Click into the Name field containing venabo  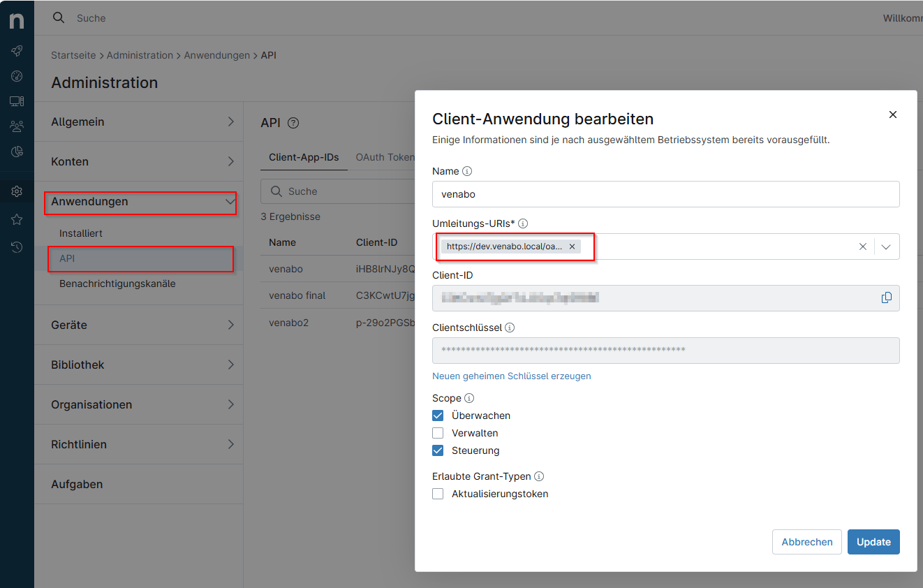click(666, 194)
